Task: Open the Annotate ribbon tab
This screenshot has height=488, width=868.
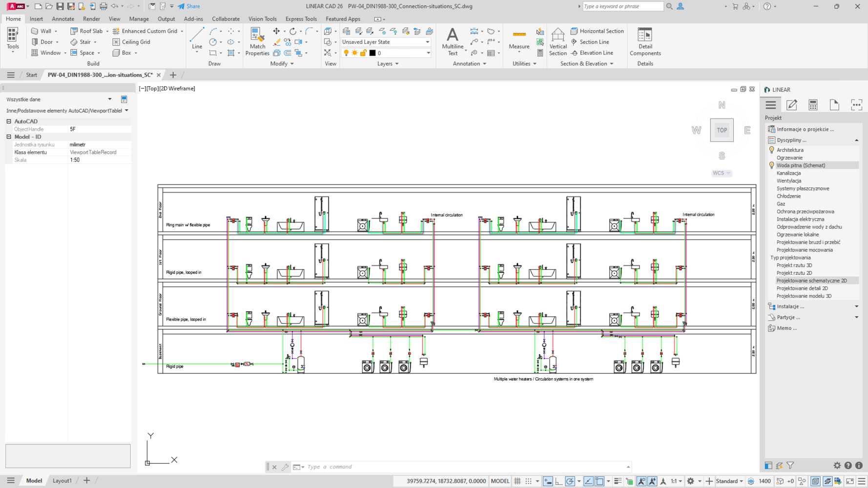Action: [x=63, y=19]
